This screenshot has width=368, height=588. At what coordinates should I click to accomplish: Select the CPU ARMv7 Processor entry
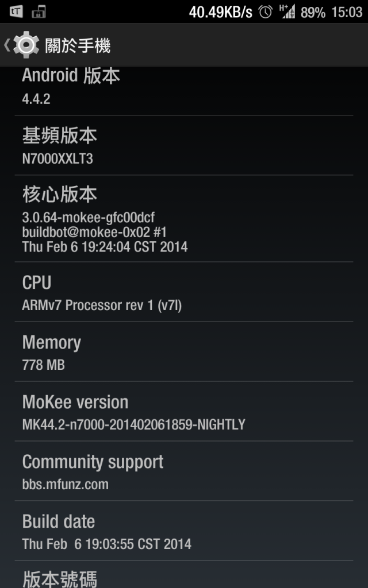pyautogui.click(x=184, y=292)
